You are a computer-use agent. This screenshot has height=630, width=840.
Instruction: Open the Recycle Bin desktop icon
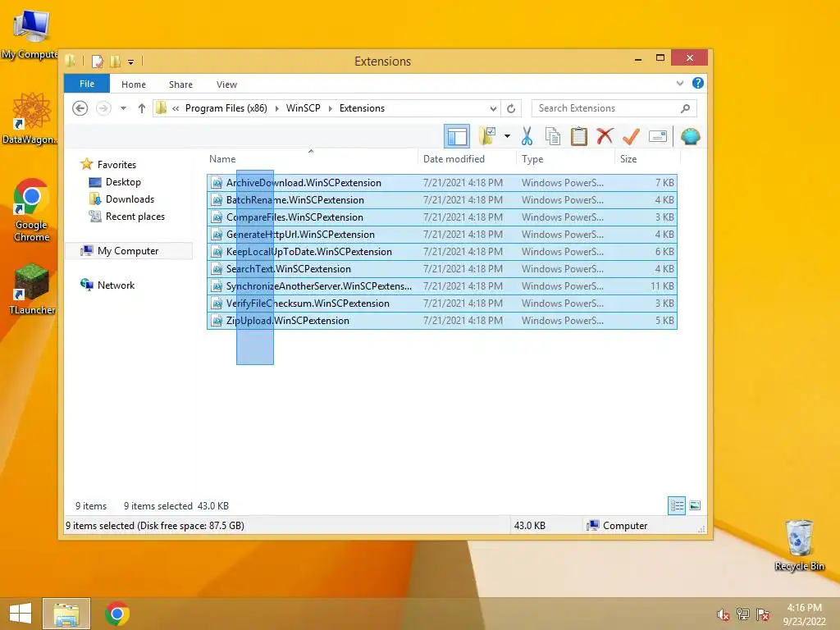[x=799, y=546]
